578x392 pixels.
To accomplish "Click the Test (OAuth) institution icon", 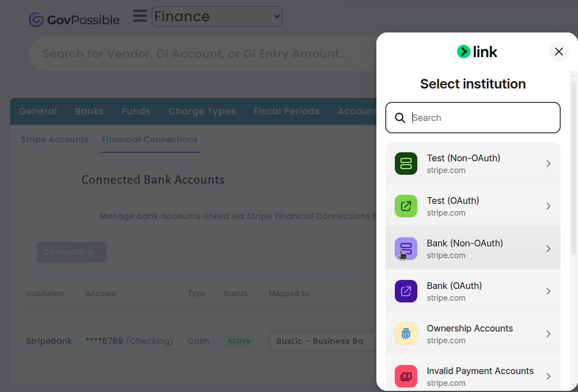I will [x=406, y=206].
